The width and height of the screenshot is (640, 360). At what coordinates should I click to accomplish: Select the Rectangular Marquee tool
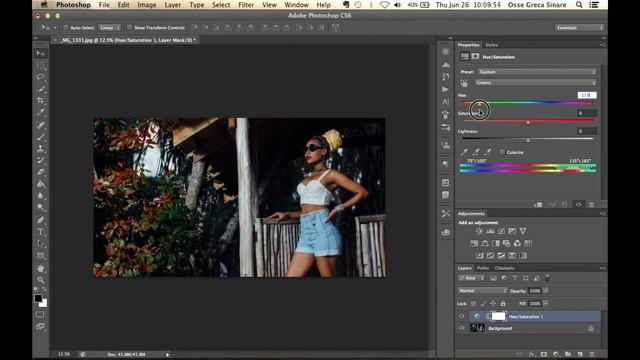(40, 65)
